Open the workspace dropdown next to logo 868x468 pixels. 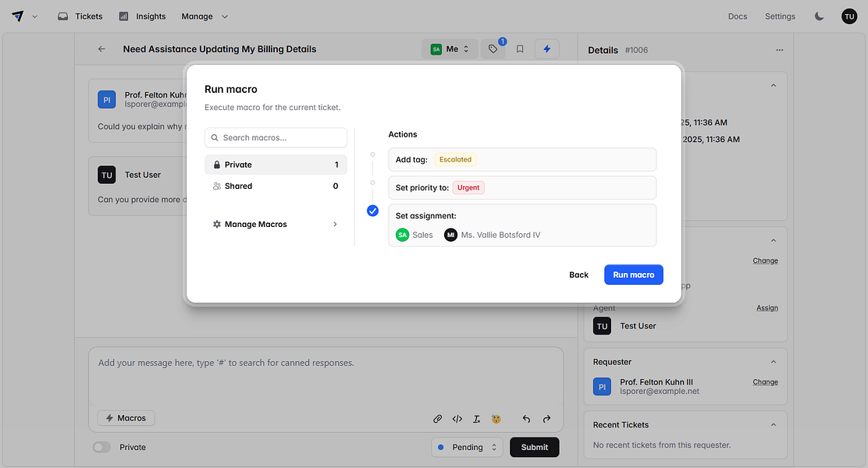(35, 16)
